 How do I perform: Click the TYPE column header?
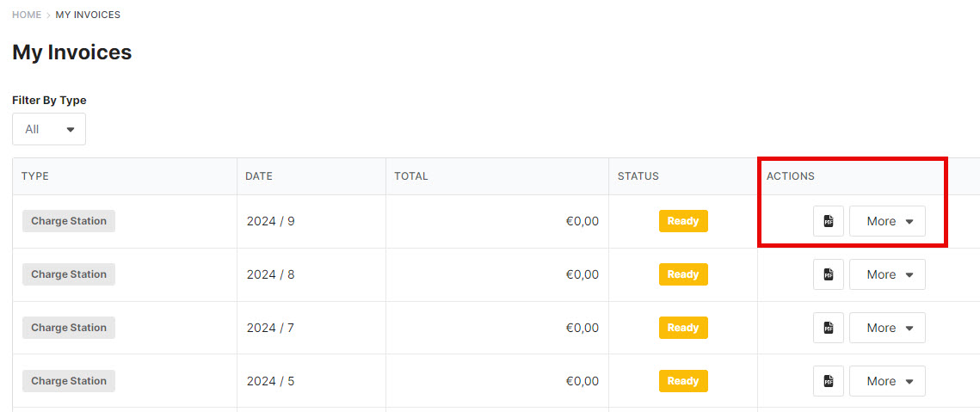(35, 176)
